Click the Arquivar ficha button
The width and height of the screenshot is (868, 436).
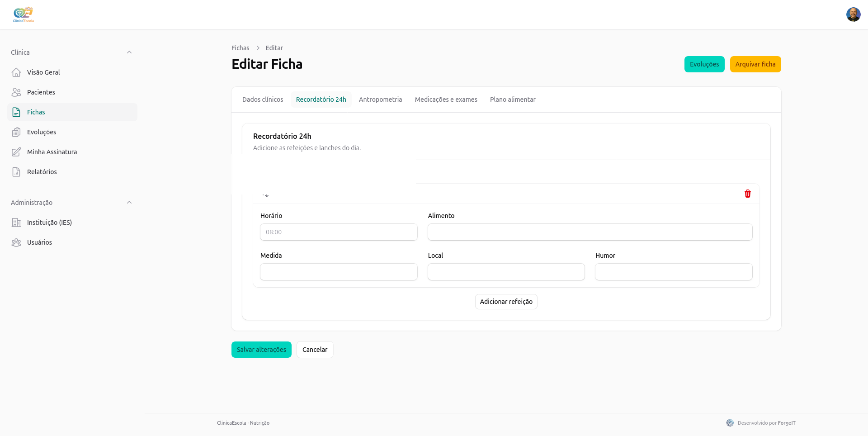[x=755, y=64]
